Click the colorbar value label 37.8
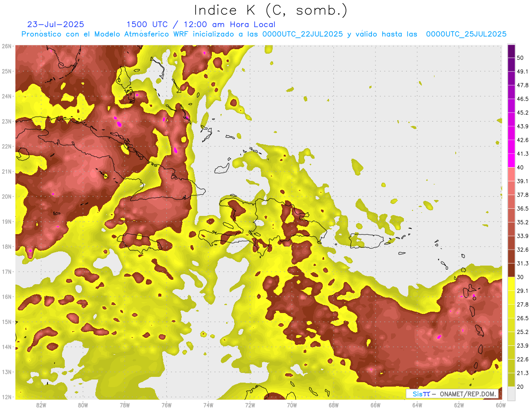The image size is (532, 411). pyautogui.click(x=523, y=195)
